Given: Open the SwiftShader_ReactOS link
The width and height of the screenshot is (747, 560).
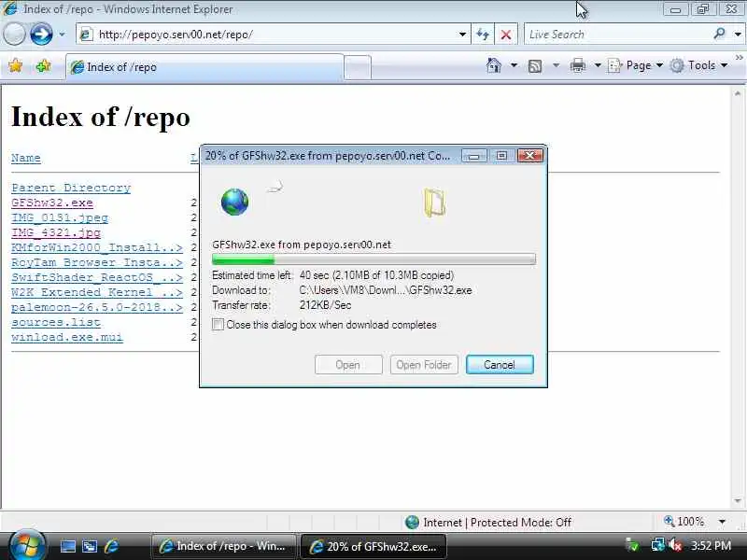Looking at the screenshot, I should tap(97, 277).
